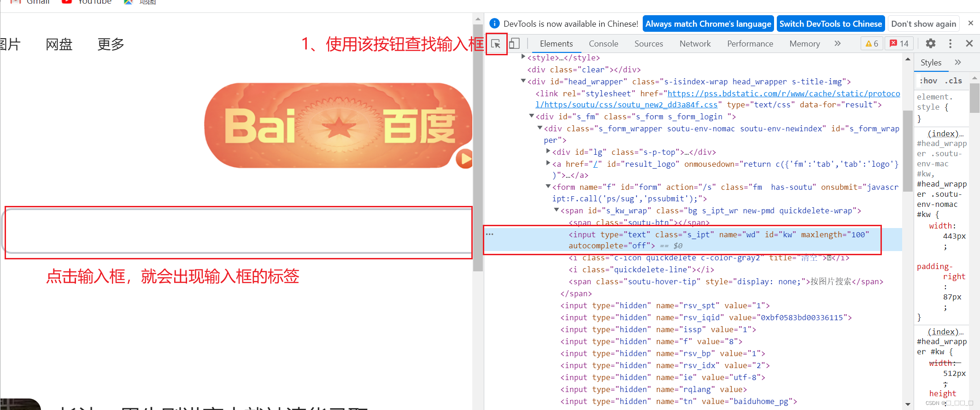
Task: Open the Network tab
Action: click(695, 44)
